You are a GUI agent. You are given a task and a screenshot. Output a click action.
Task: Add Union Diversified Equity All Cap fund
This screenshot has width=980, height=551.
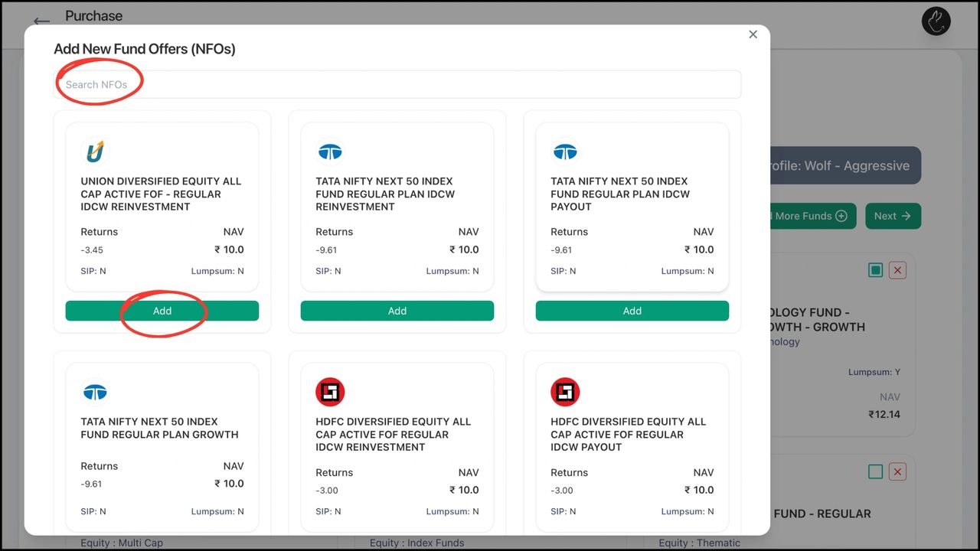point(162,311)
